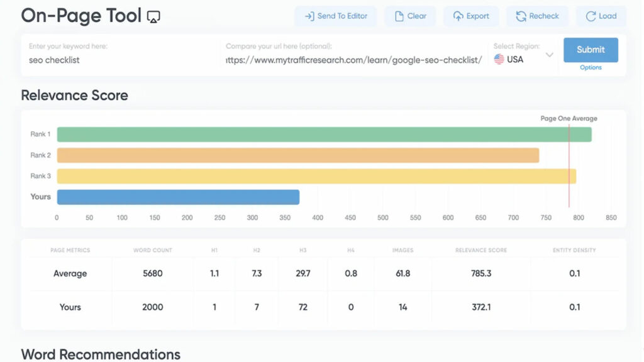Click the blue Yours score bar
The height and width of the screenshot is (362, 644).
pyautogui.click(x=178, y=197)
